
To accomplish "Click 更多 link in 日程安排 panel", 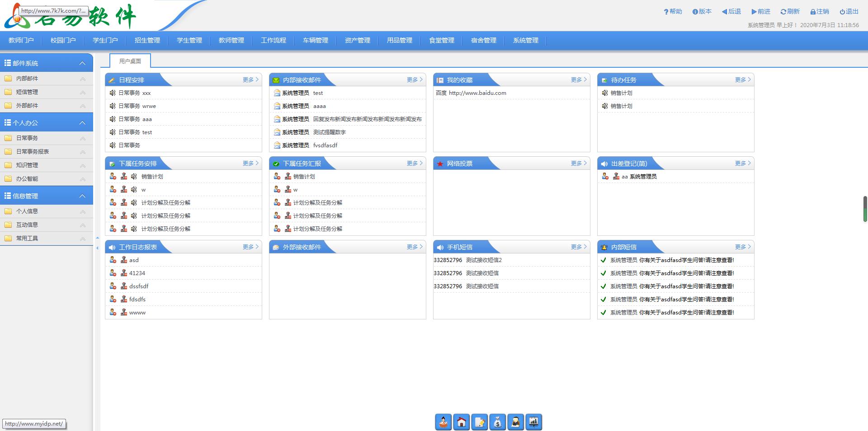I will [250, 80].
